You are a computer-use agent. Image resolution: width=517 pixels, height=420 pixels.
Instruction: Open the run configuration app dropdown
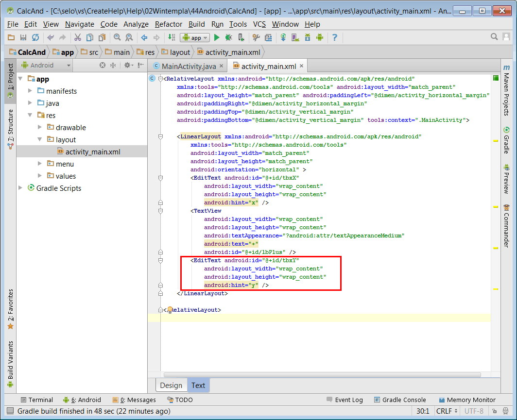pos(195,37)
